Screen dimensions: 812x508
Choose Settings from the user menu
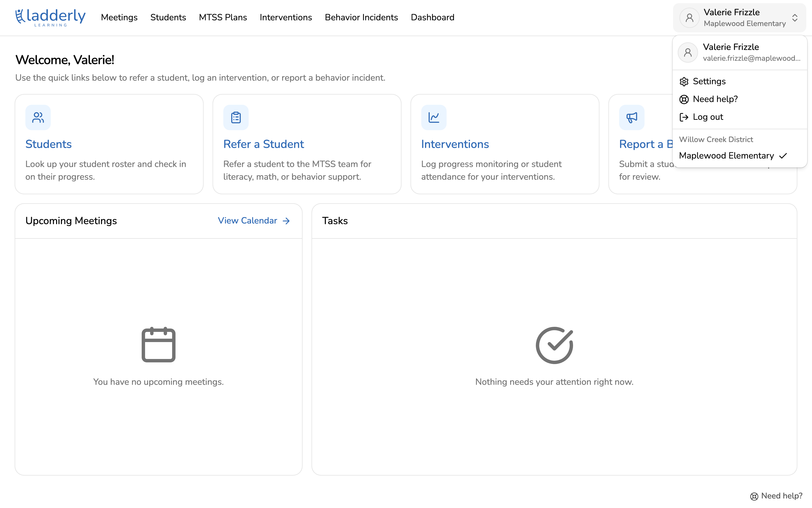(739, 81)
